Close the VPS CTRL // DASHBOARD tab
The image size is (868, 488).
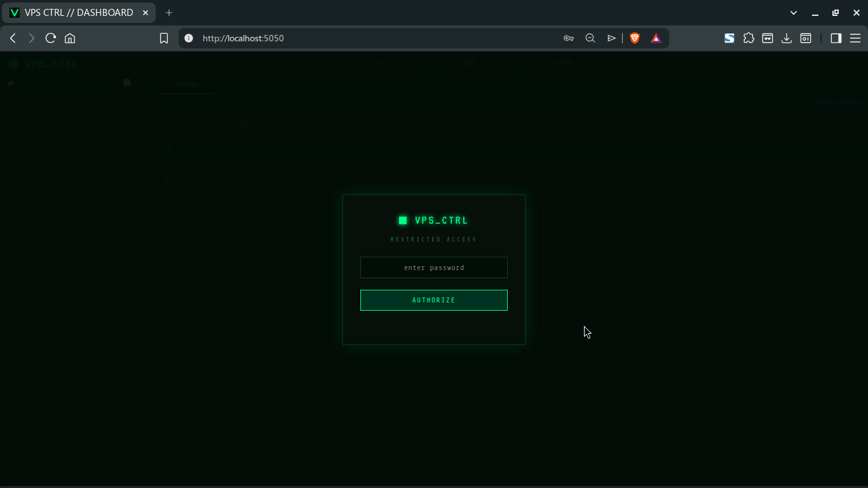146,13
